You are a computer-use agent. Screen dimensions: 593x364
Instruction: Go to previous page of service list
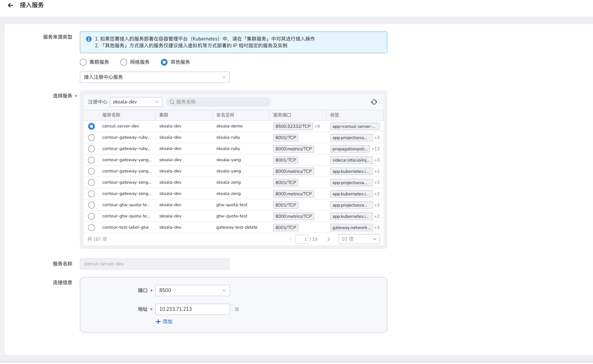coord(291,239)
